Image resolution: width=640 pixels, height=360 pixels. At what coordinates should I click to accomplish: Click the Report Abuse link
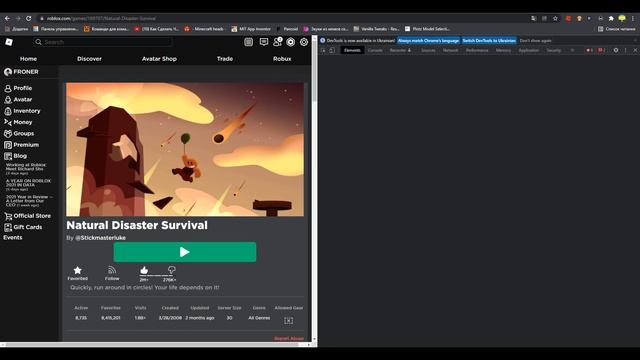(289, 338)
